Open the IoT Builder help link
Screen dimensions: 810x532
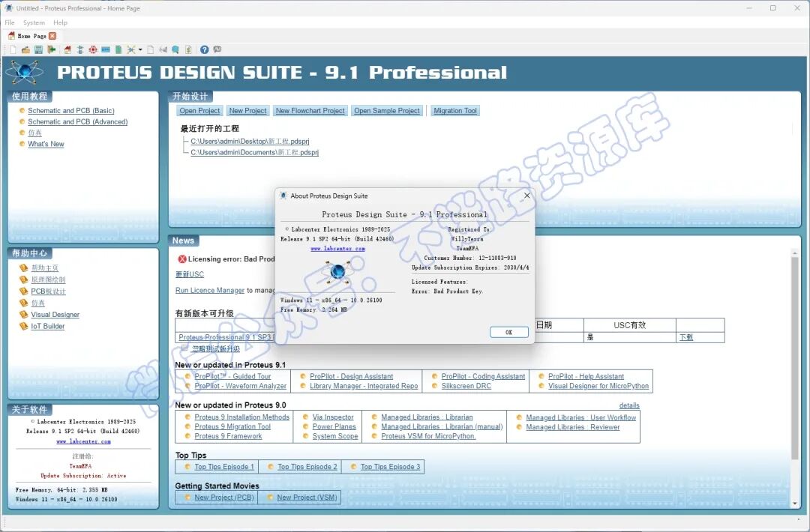[x=47, y=326]
